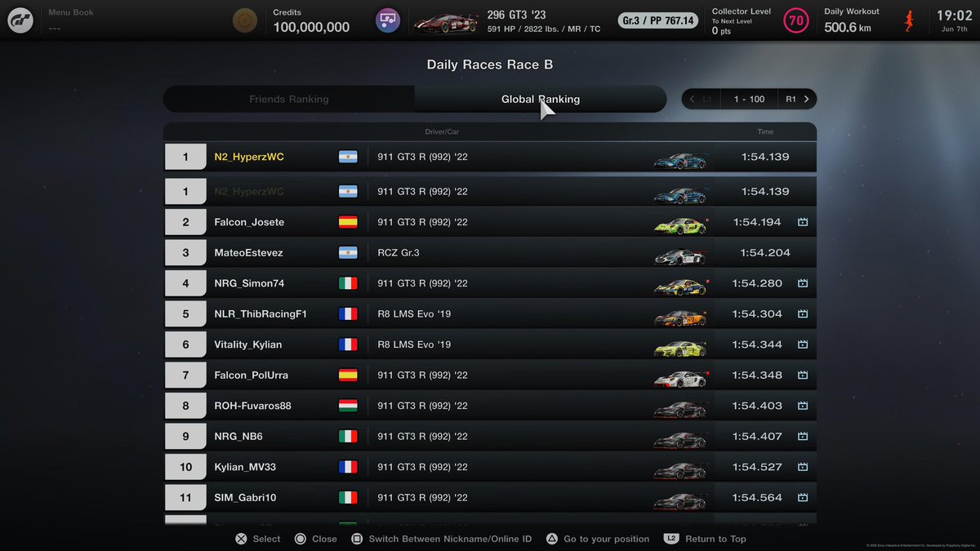This screenshot has width=980, height=551.
Task: Click the replay icon for SIM_Gabri10
Action: click(x=802, y=498)
